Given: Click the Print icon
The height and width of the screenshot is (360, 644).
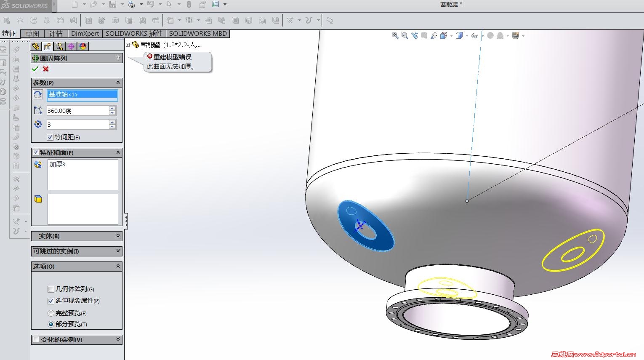Looking at the screenshot, I should tap(131, 4).
